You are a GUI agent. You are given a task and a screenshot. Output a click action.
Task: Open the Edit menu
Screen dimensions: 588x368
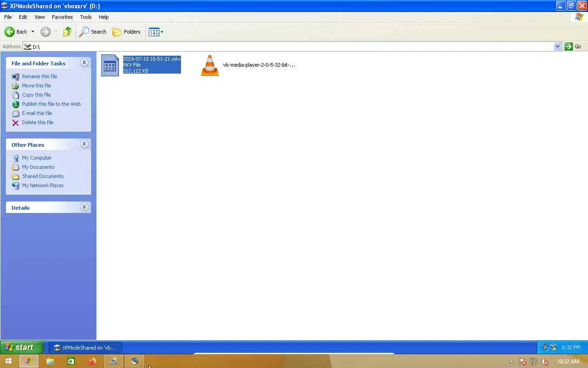pos(23,17)
